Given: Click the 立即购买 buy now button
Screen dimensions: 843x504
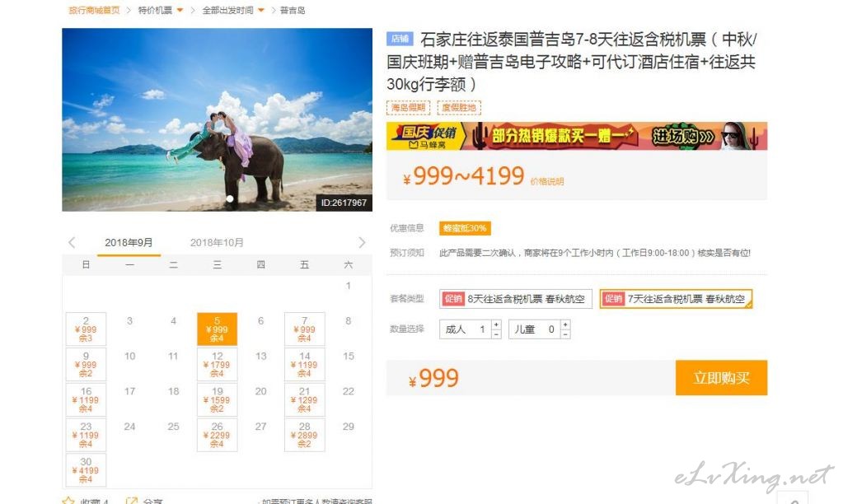Looking at the screenshot, I should (x=721, y=378).
